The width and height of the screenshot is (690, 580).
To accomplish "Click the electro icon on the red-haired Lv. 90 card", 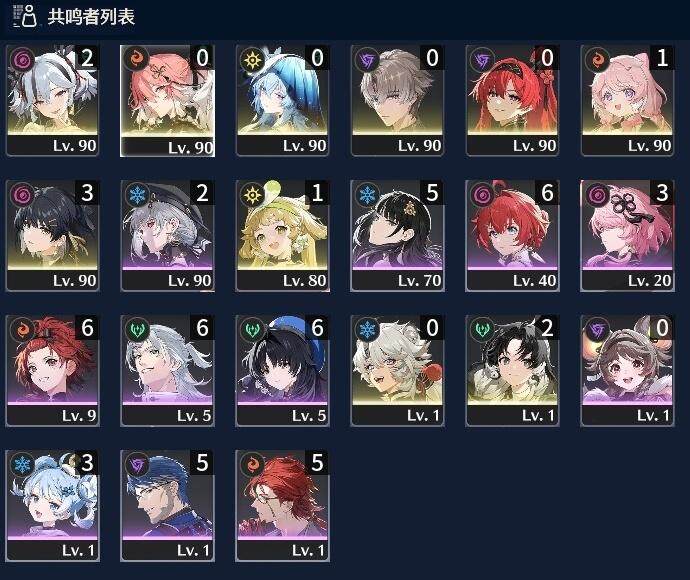I will click(x=482, y=59).
